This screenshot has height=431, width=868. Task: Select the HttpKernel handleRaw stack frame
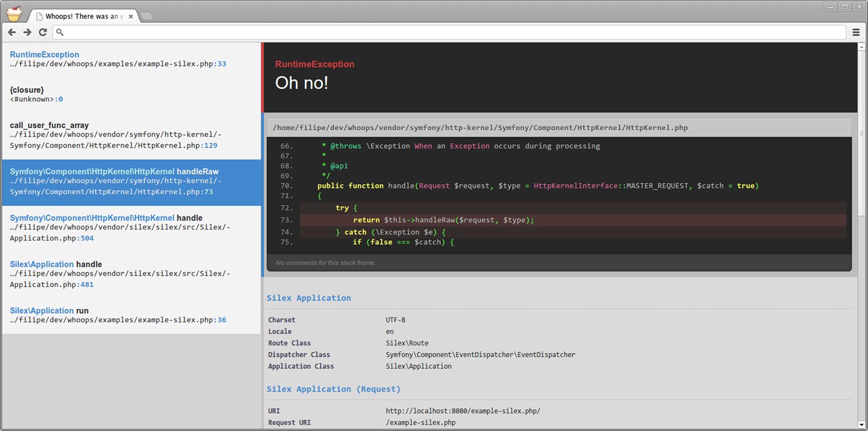[x=131, y=182]
